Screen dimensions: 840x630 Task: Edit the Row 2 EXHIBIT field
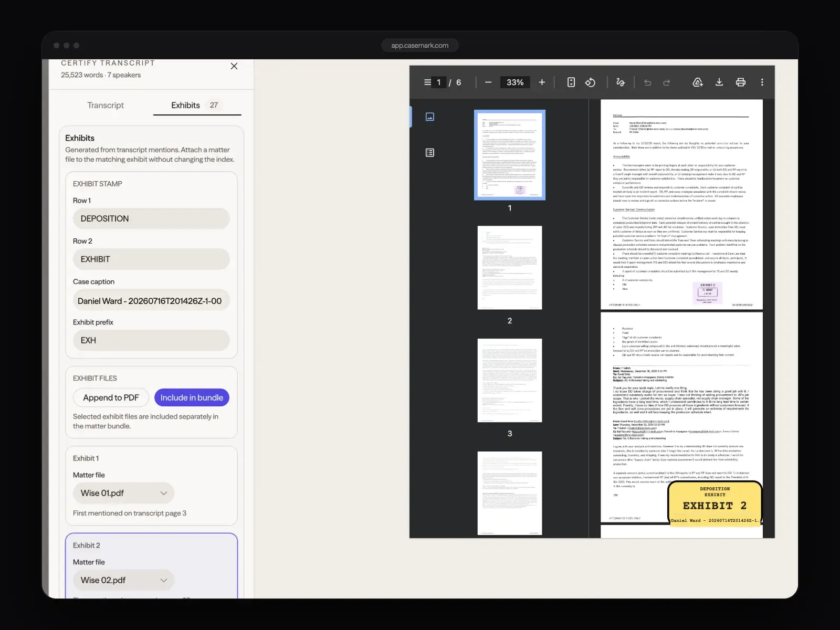pyautogui.click(x=151, y=259)
